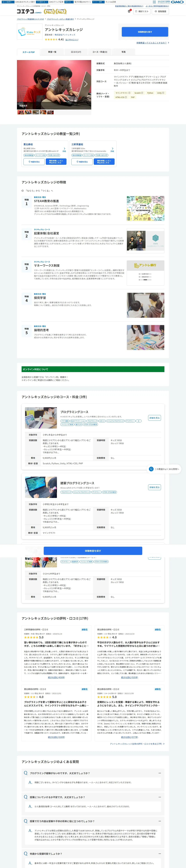186x868 pixels.
Task: Collapse 何歳から受講可能でしょうか FAQ
Action: 160,854
